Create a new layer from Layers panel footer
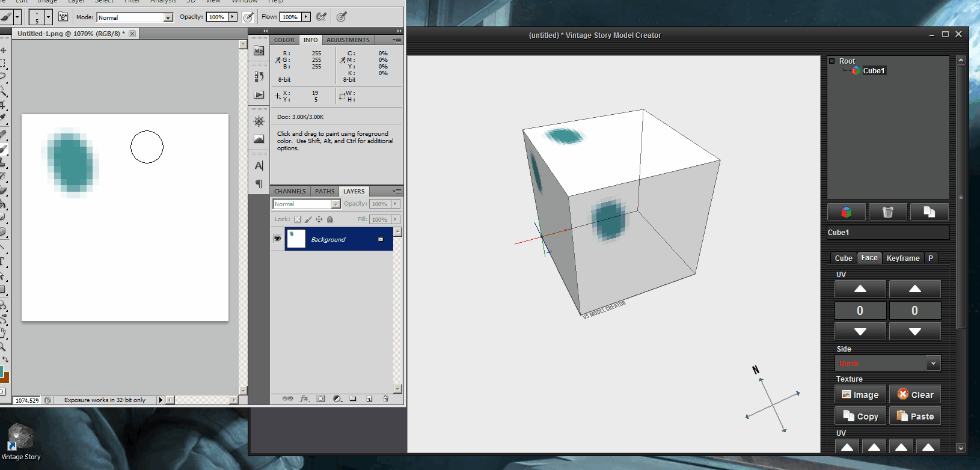 pyautogui.click(x=369, y=398)
